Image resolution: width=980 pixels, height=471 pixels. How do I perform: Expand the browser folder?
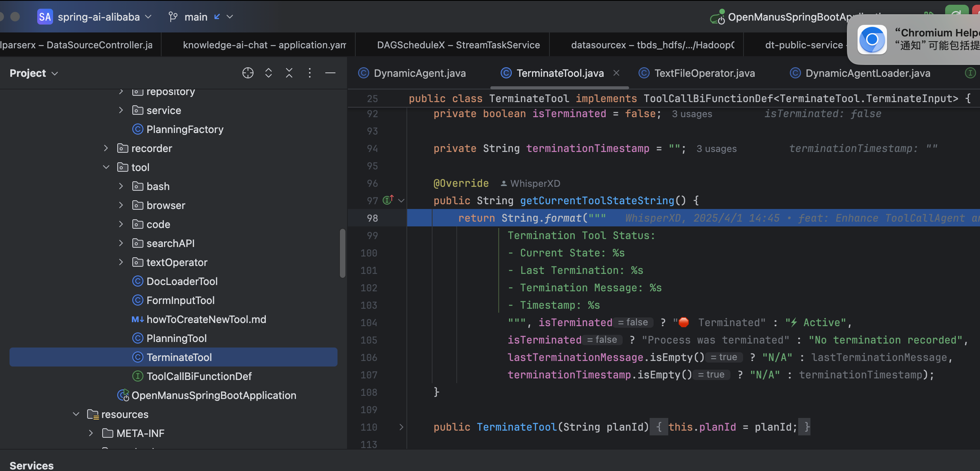coord(121,205)
